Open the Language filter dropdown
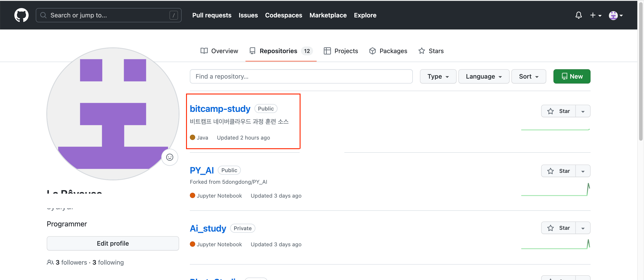Image resolution: width=644 pixels, height=280 pixels. coord(483,76)
